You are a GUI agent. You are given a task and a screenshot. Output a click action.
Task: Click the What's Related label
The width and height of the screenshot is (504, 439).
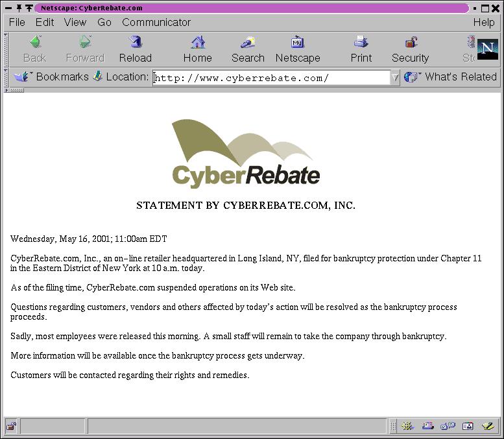click(x=461, y=77)
